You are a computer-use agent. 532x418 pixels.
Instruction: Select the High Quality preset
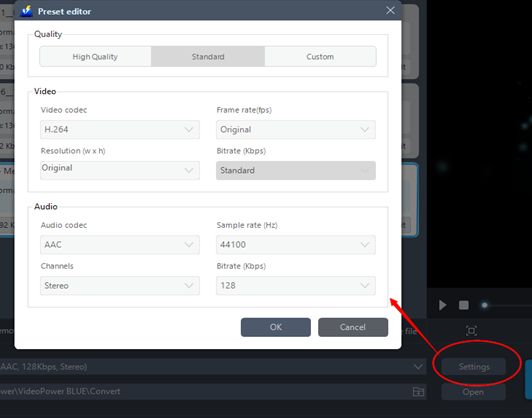point(95,57)
